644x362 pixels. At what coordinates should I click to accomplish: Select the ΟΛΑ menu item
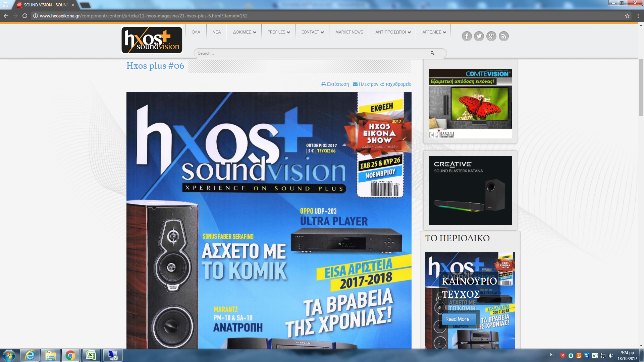[x=196, y=32]
